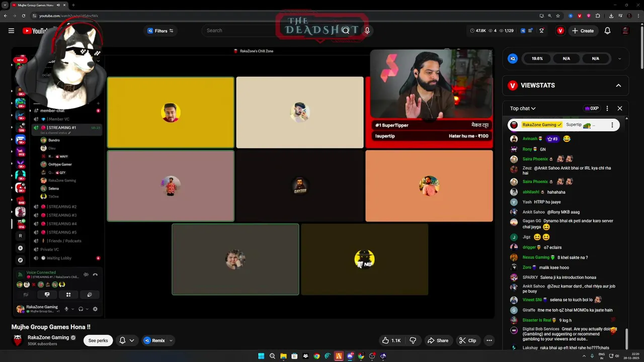Open the account avatar menu
The width and height of the screenshot is (644, 362).
(625, 31)
